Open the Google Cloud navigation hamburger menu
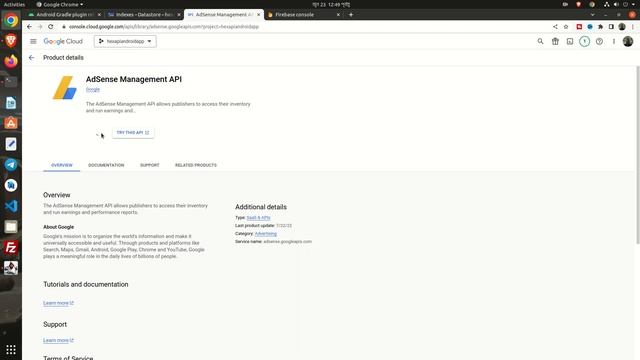Image resolution: width=640 pixels, height=360 pixels. coord(33,41)
